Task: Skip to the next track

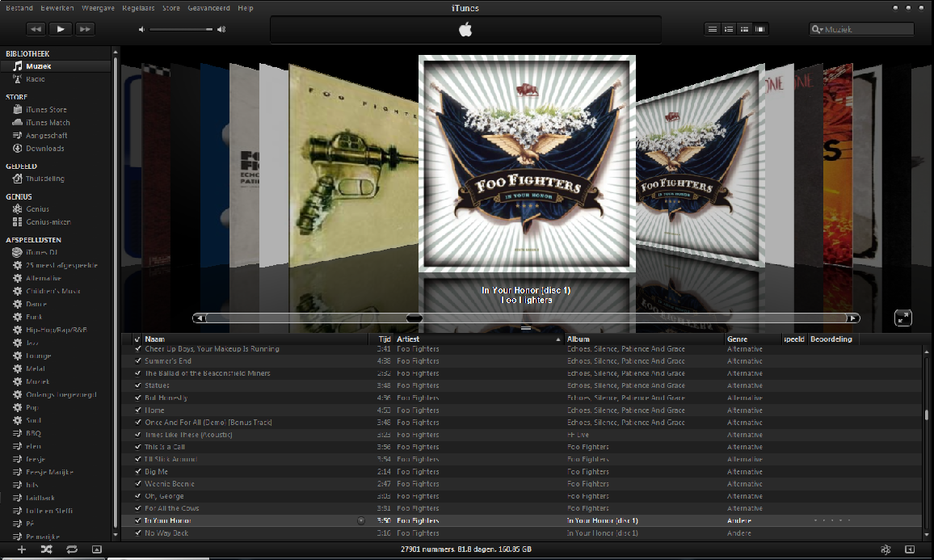Action: pos(85,28)
